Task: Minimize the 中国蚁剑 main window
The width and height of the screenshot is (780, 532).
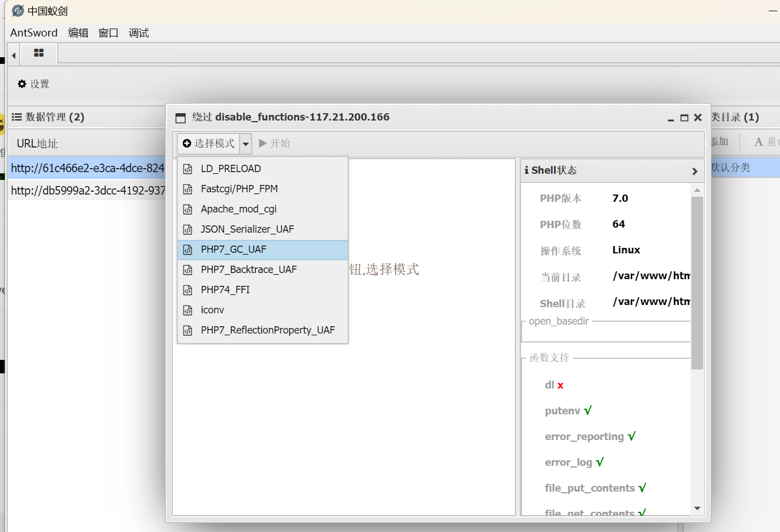Action: pos(774,11)
